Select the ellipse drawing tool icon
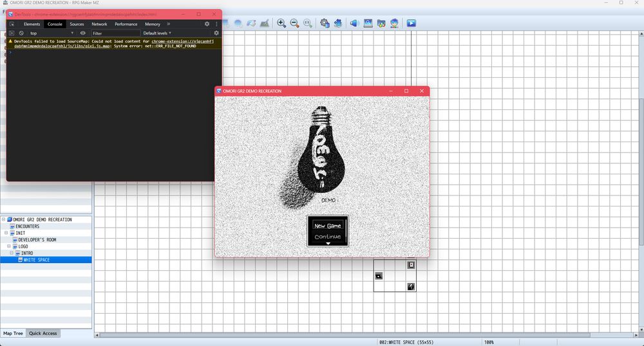 click(238, 23)
